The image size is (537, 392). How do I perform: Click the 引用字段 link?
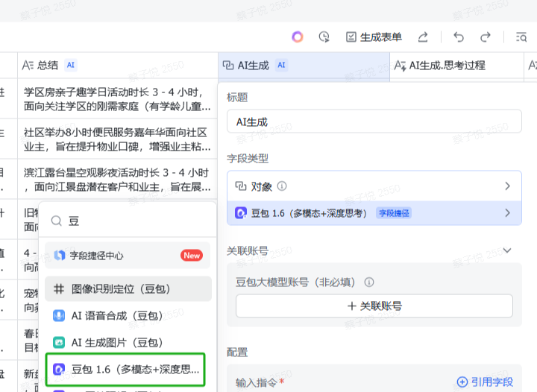[x=485, y=382]
